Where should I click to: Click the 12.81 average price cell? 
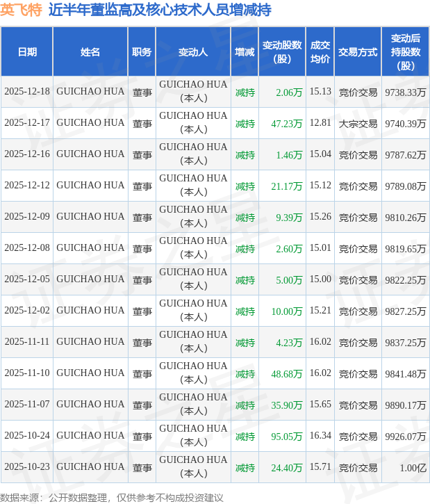[320, 122]
